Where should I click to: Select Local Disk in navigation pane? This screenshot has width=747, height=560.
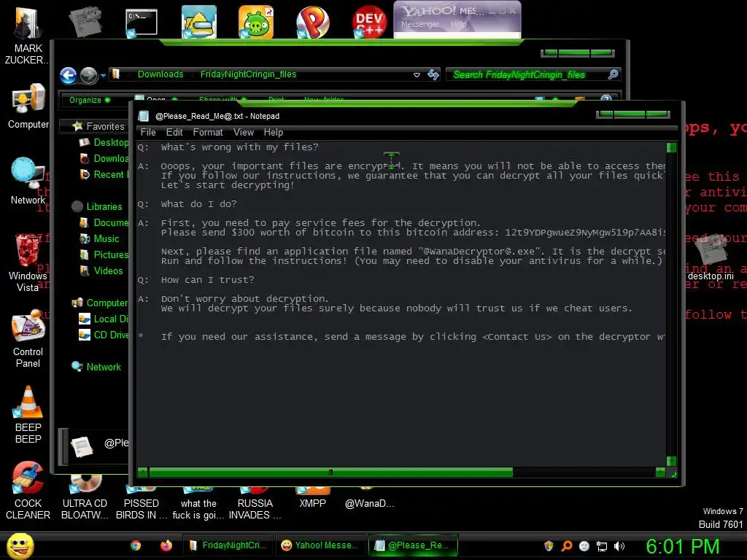pos(104,319)
